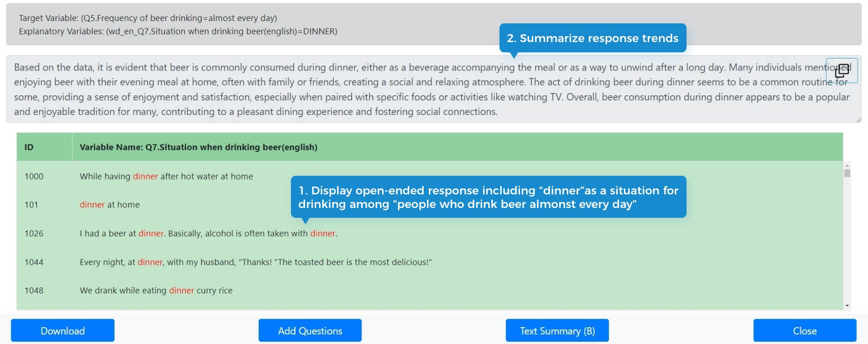Select row 101 'dinner at home'
Screen dimensions: 868x344
430,205
